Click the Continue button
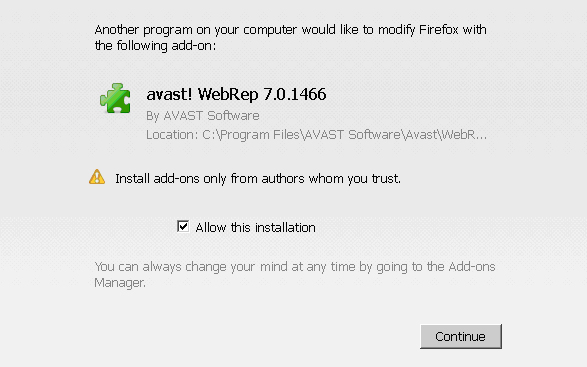Image resolution: width=587 pixels, height=367 pixels. (461, 336)
